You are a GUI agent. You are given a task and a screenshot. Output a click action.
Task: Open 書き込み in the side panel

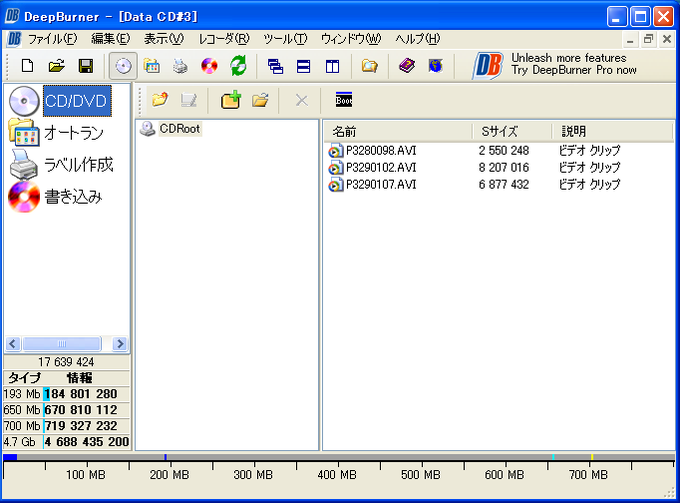(x=73, y=196)
